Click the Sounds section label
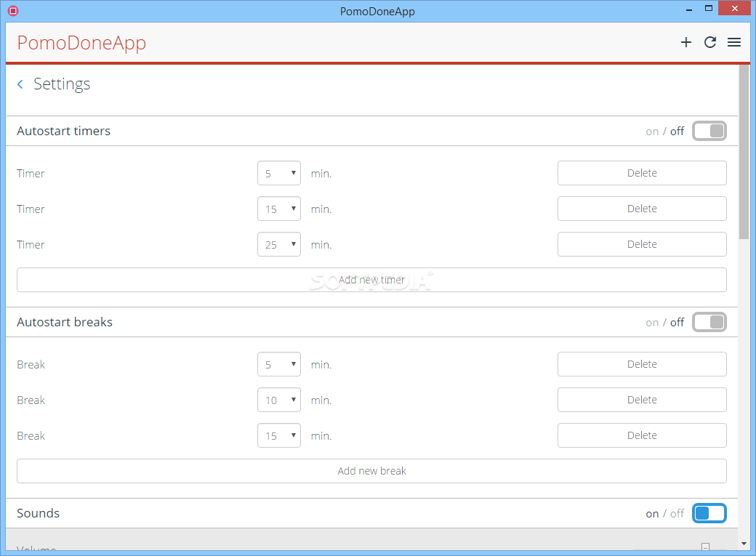The height and width of the screenshot is (556, 756). (x=38, y=513)
